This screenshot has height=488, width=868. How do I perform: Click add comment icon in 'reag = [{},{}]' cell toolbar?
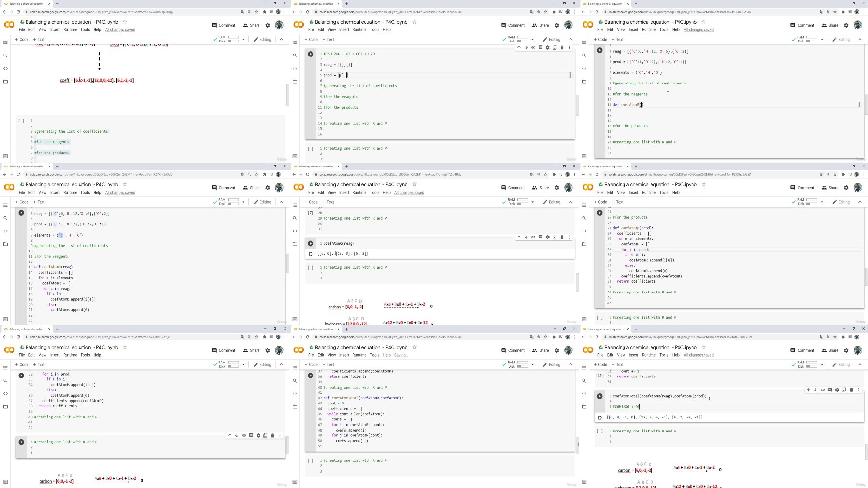[x=541, y=47]
